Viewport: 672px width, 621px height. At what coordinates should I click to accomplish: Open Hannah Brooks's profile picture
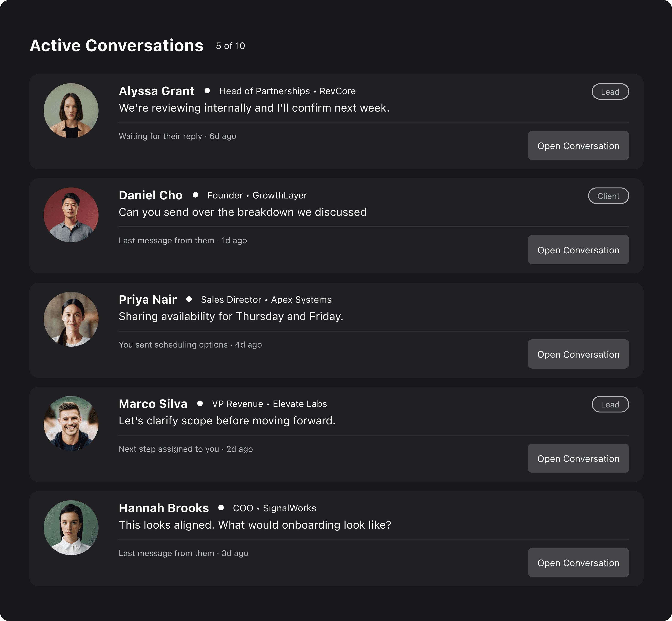71,527
